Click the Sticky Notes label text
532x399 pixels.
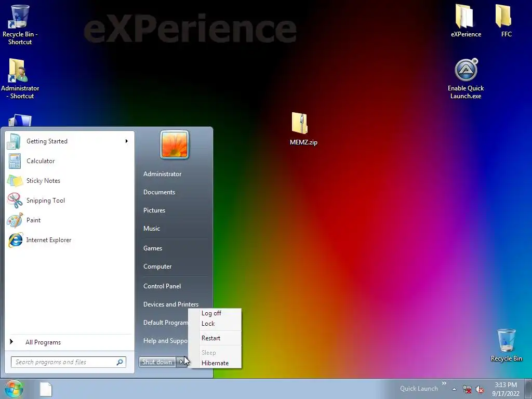[x=44, y=181]
